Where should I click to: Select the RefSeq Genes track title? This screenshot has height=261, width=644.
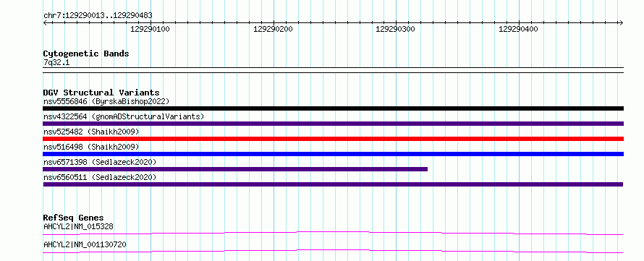tap(74, 218)
